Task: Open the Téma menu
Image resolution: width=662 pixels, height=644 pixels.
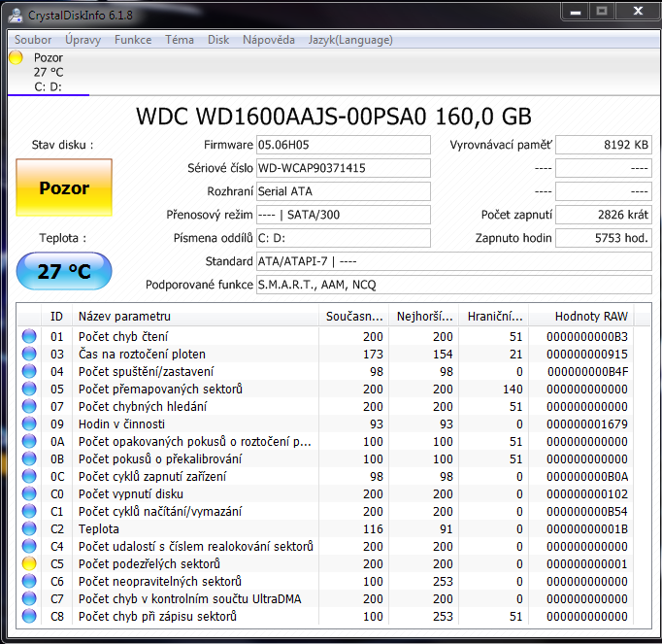Action: pyautogui.click(x=180, y=40)
